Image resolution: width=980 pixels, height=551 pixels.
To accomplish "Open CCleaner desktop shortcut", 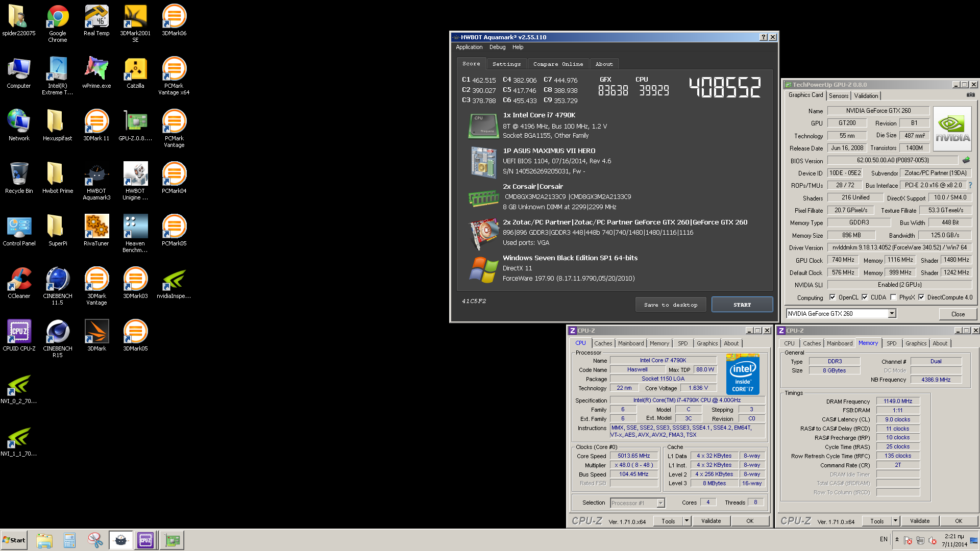I will click(19, 283).
